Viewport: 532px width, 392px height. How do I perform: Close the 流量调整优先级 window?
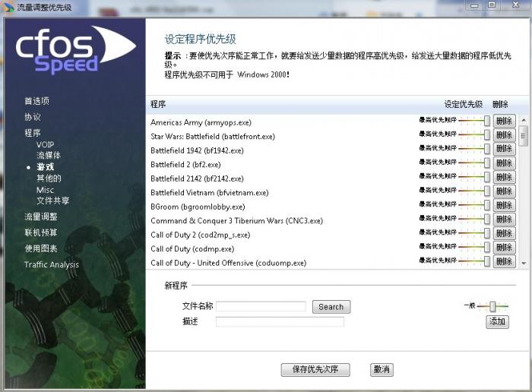click(515, 5)
